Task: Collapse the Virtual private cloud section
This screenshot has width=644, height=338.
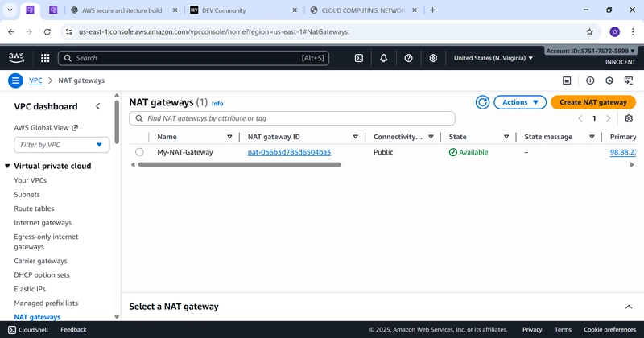Action: point(7,166)
